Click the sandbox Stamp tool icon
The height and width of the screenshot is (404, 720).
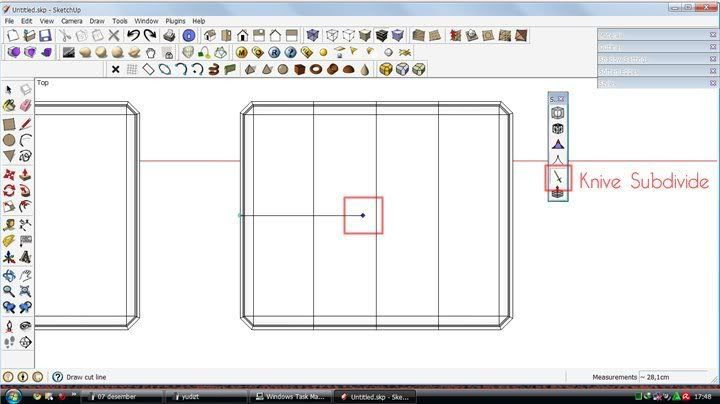point(472,35)
